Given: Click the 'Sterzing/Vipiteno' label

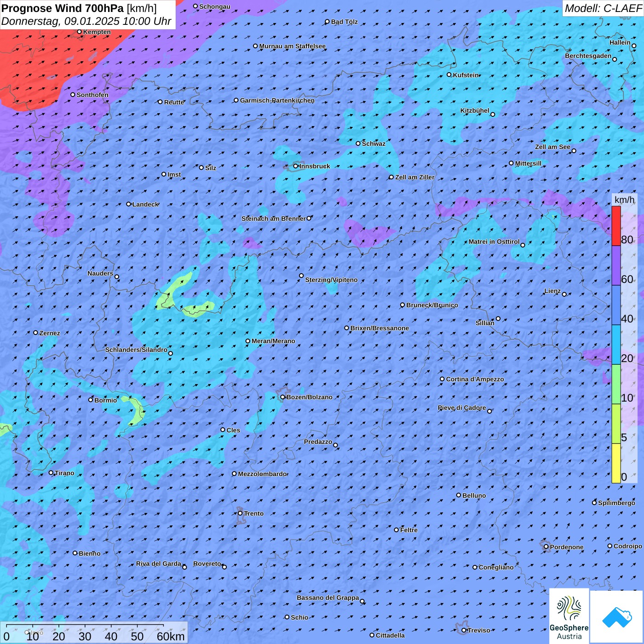Looking at the screenshot, I should [x=331, y=280].
